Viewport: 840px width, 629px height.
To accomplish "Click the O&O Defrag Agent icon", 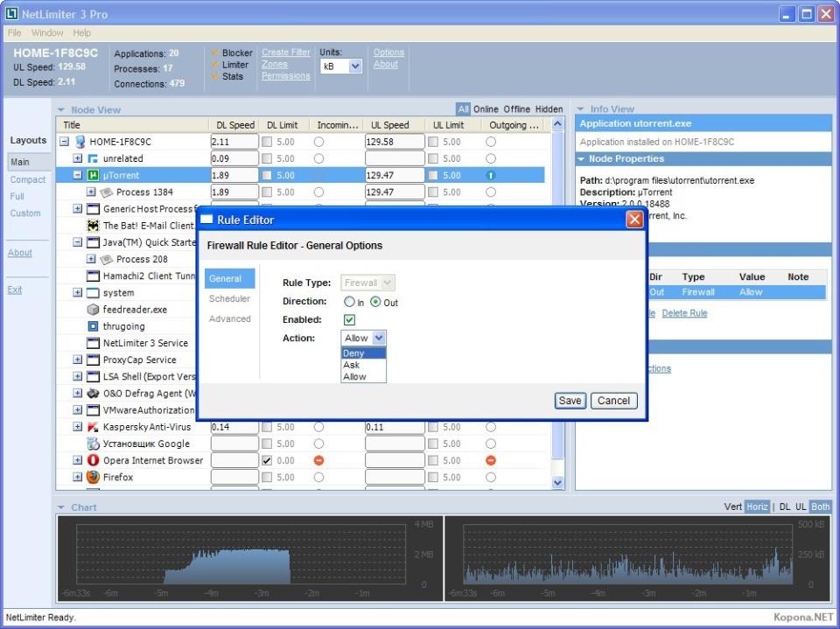I will point(94,394).
